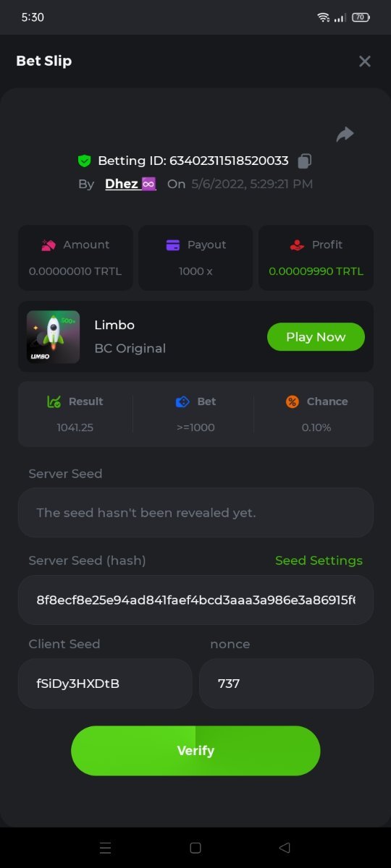
Task: Tap the unrevealed Server Seed field
Action: point(195,512)
